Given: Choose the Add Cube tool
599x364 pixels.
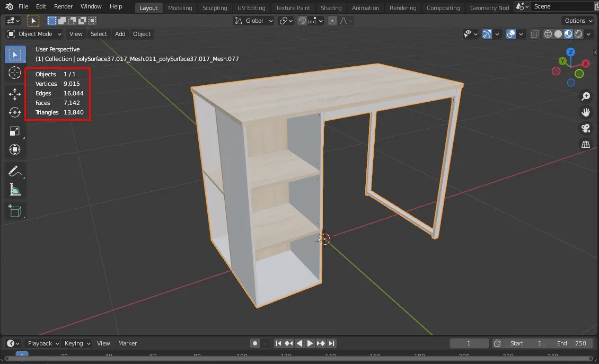Looking at the screenshot, I should click(15, 210).
